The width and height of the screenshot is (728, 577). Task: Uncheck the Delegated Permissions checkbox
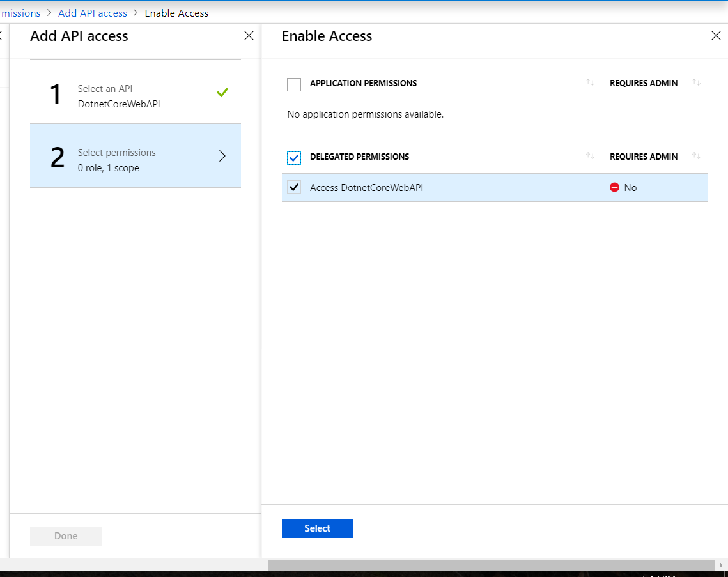coord(294,157)
